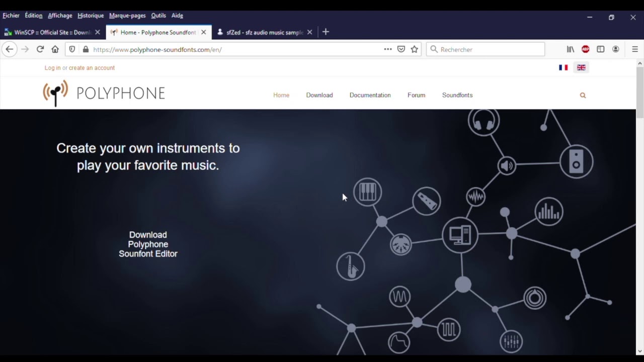Open the Aide menu
The height and width of the screenshot is (362, 644).
(x=177, y=16)
